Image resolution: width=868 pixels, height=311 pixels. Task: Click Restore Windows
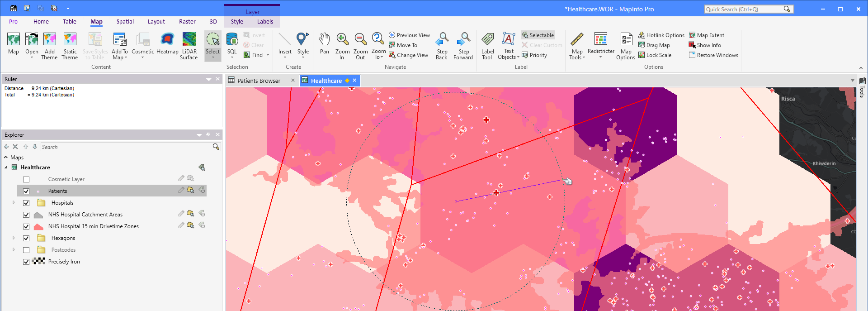point(713,55)
